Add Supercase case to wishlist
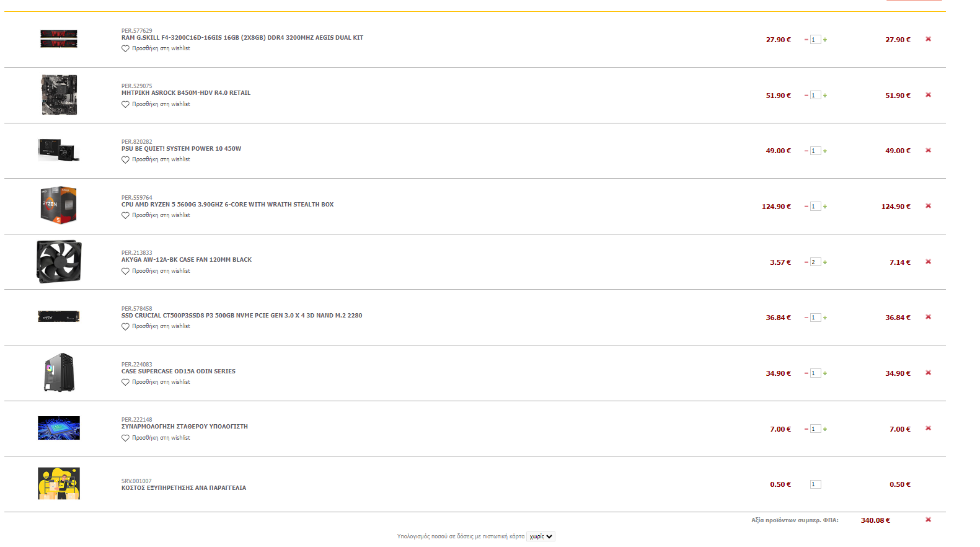 click(x=156, y=382)
